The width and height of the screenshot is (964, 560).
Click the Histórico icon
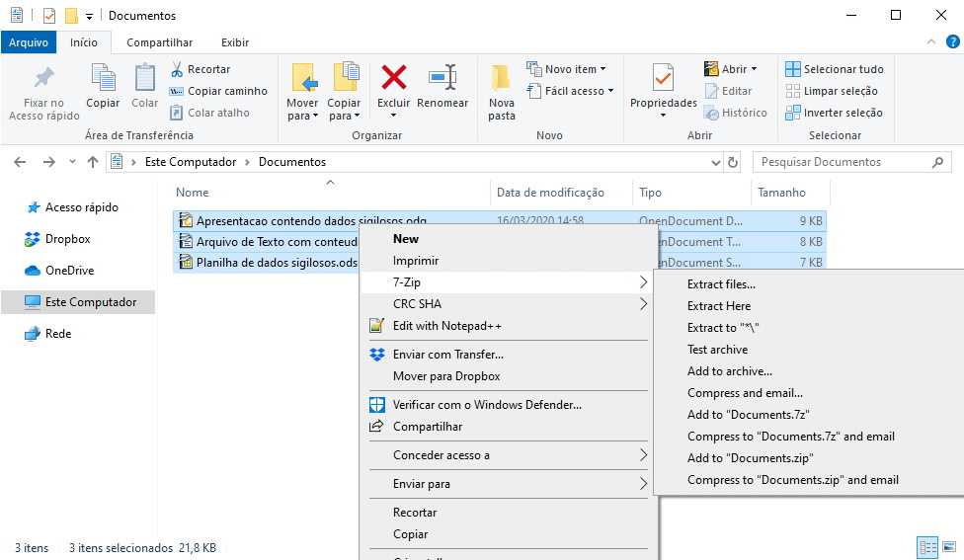pos(711,114)
